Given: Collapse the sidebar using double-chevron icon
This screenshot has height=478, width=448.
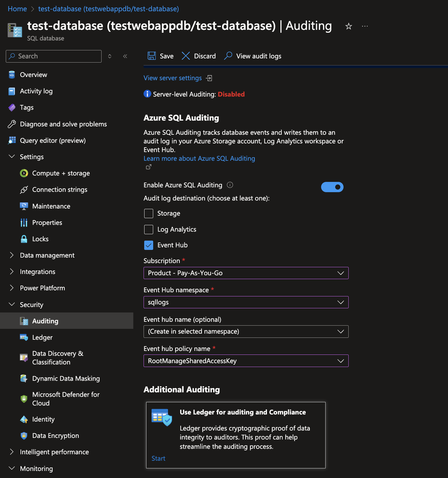Looking at the screenshot, I should [125, 56].
